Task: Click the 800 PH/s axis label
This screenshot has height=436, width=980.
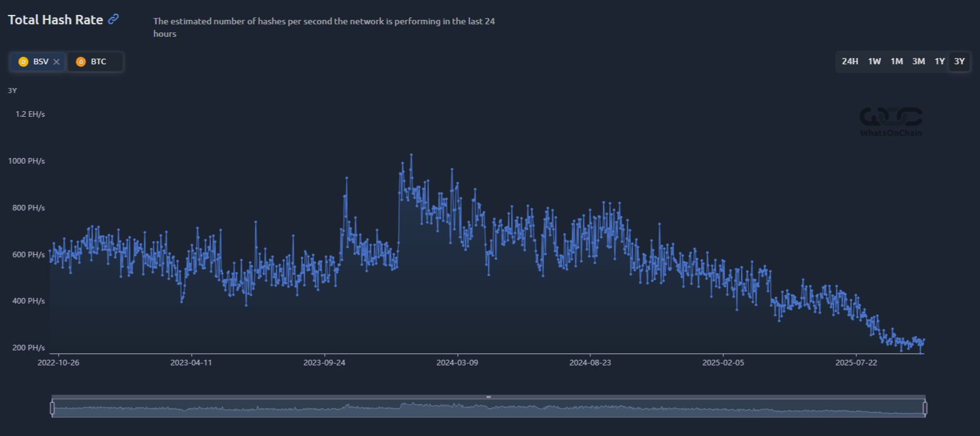Action: point(29,208)
